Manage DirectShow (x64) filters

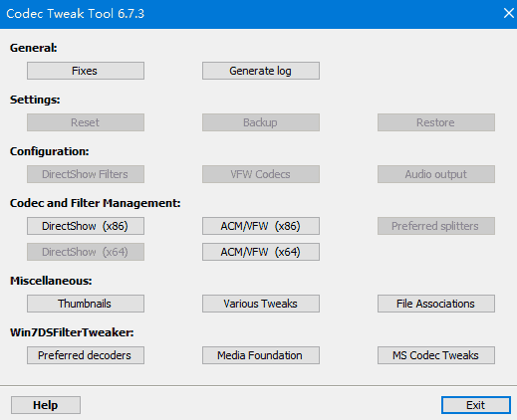coord(86,252)
